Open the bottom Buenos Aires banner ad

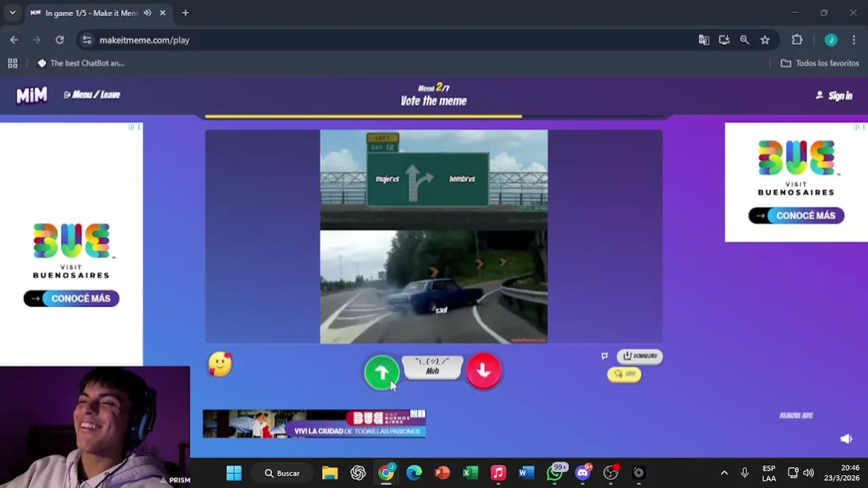314,424
